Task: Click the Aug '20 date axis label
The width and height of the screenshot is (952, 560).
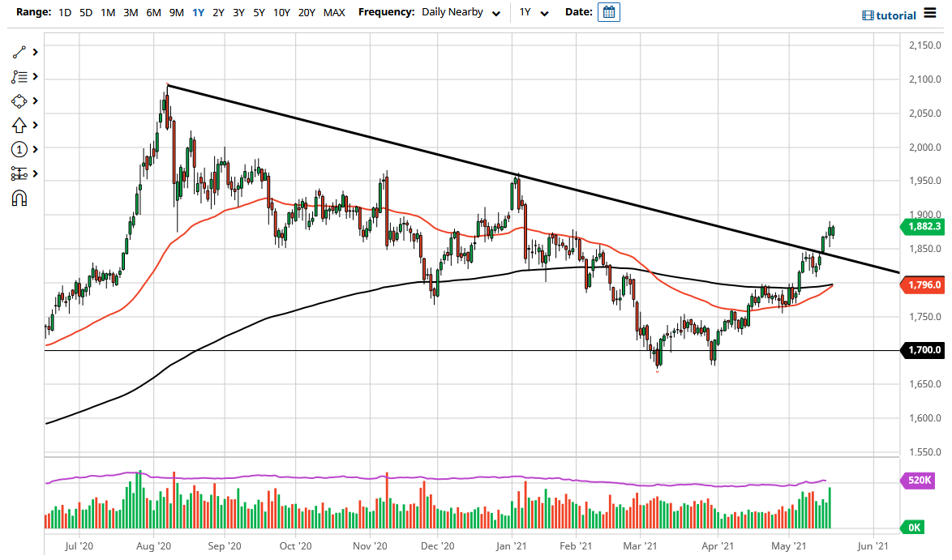Action: pyautogui.click(x=153, y=546)
